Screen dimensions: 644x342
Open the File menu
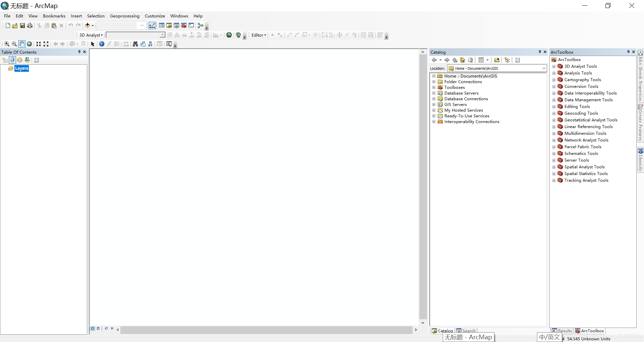[7, 16]
